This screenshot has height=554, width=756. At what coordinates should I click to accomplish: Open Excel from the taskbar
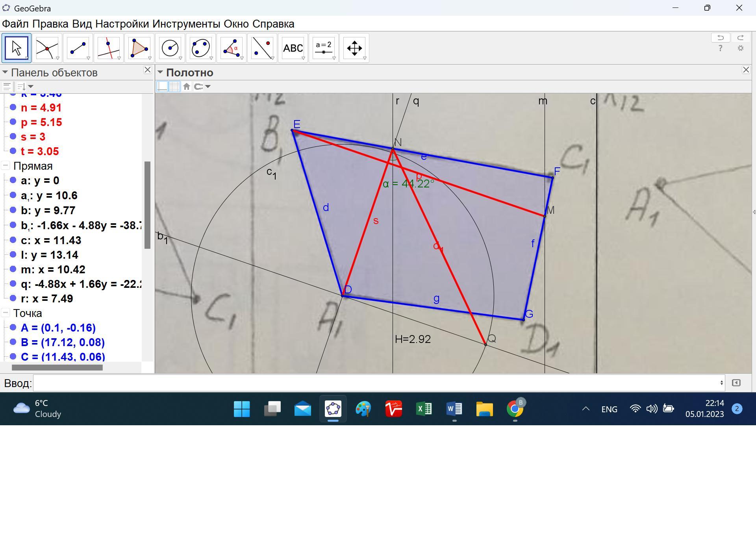tap(424, 409)
